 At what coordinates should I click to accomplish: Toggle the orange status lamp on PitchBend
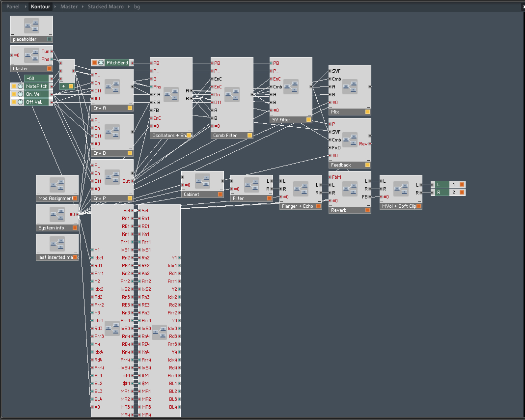coord(94,63)
